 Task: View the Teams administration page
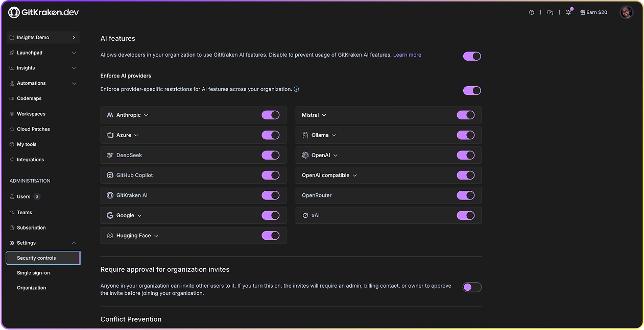click(25, 212)
